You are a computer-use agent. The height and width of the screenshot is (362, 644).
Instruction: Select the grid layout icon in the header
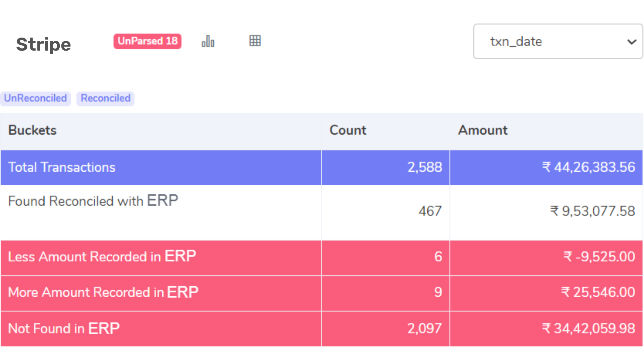point(255,41)
